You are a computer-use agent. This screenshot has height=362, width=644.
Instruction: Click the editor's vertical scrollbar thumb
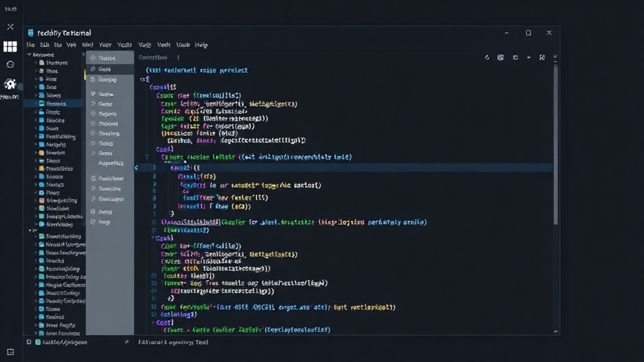[x=555, y=146]
